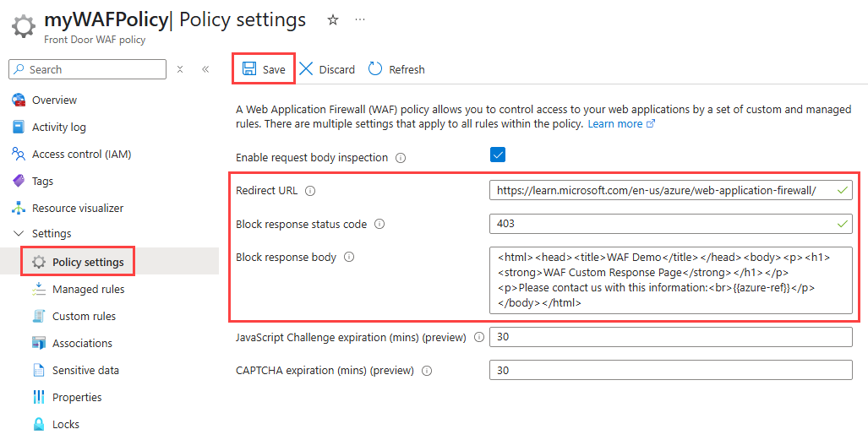Click the Discard X icon

tap(306, 69)
